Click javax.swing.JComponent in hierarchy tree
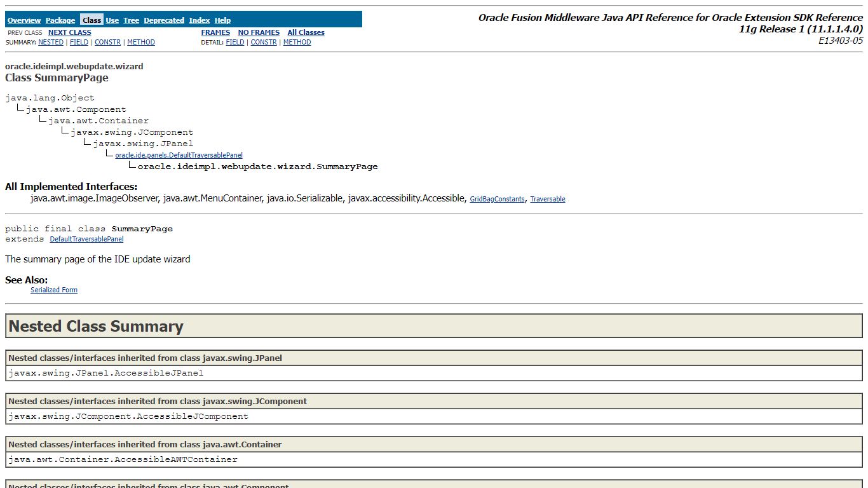Screen dimensions: 868x488 tap(132, 132)
